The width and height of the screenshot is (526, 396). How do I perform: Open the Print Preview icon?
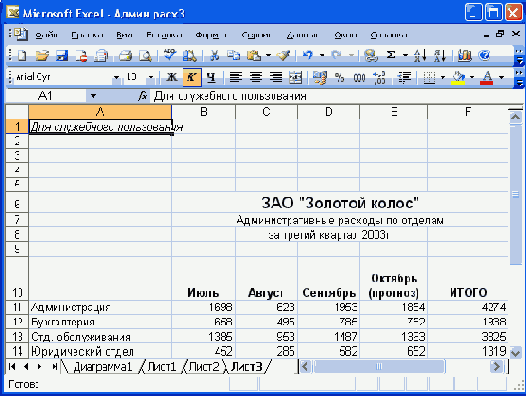click(145, 55)
